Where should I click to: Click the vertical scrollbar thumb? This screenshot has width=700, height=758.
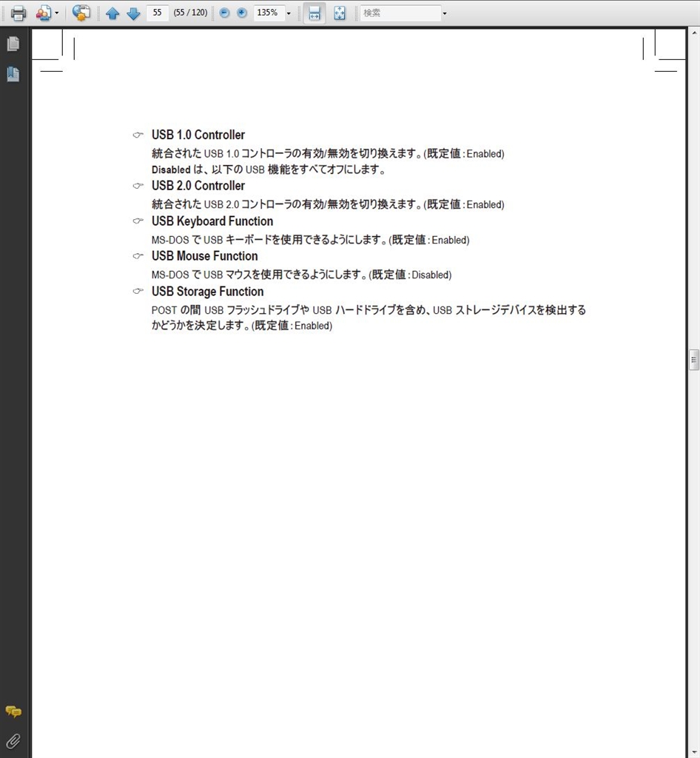click(x=694, y=360)
